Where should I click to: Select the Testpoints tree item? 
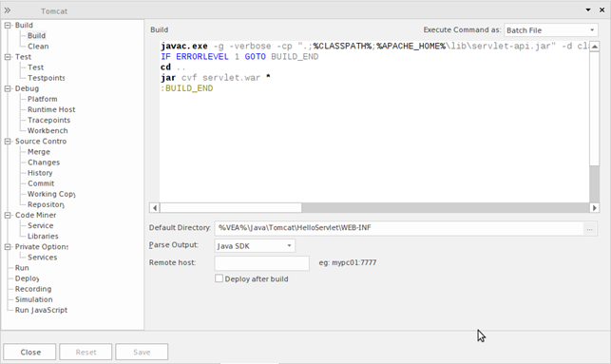(46, 78)
